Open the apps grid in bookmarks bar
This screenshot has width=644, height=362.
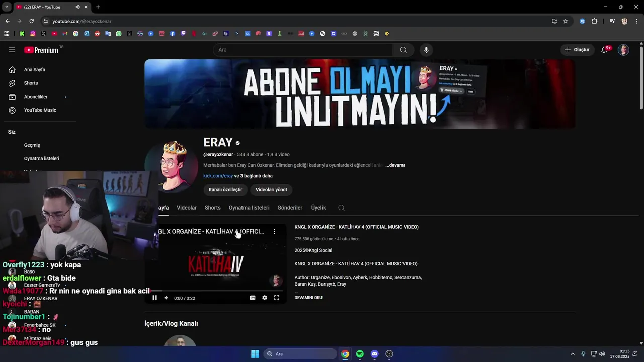[7, 34]
